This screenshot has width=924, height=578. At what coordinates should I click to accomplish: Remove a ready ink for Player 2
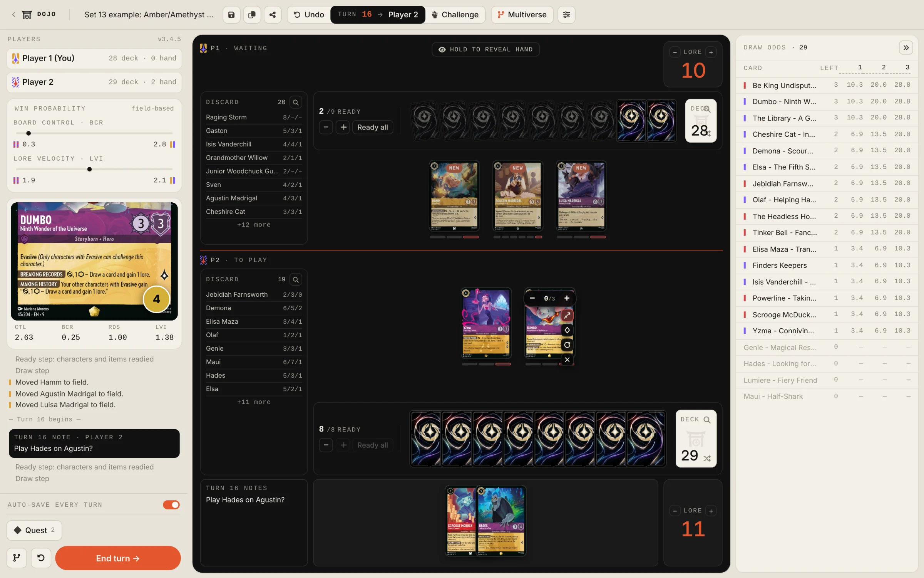point(326,445)
